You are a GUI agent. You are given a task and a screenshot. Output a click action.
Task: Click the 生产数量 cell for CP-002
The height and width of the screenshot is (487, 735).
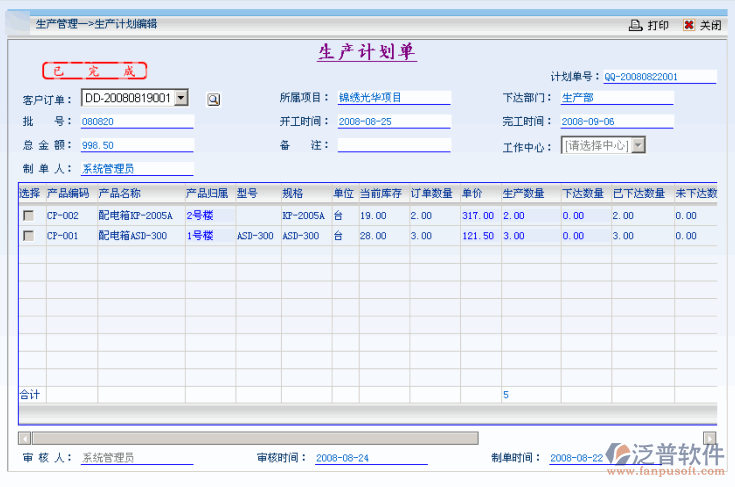click(528, 215)
